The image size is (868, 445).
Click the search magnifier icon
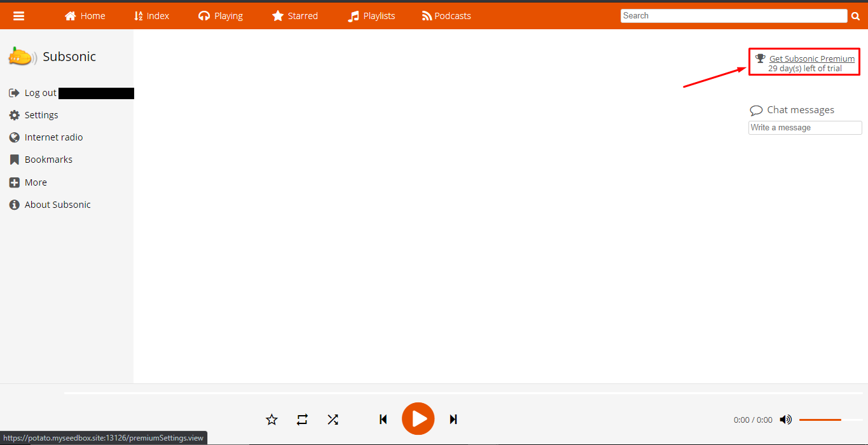tap(855, 17)
